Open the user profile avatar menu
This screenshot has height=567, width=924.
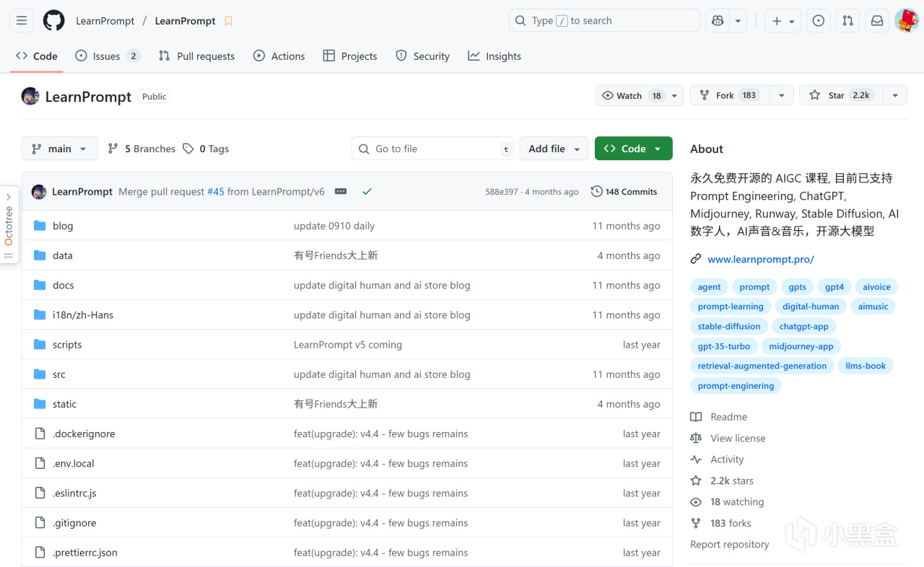tap(907, 21)
